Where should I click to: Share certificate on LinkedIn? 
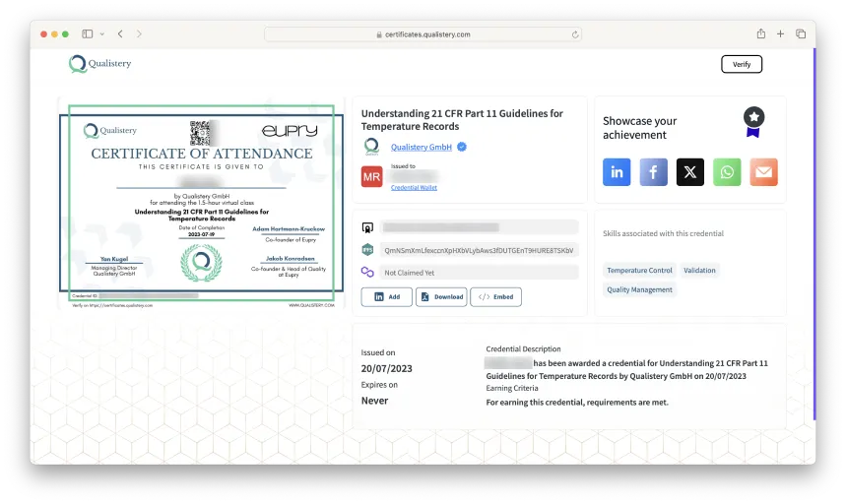pyautogui.click(x=617, y=172)
